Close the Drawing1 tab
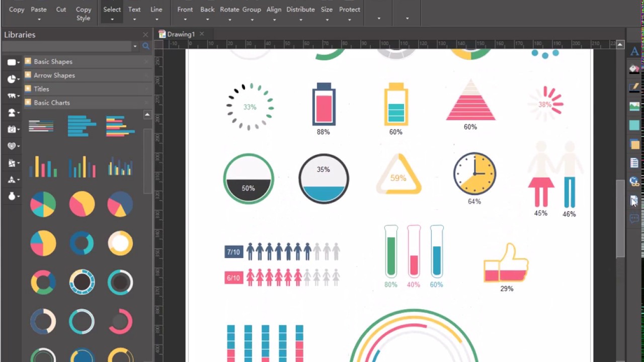This screenshot has height=362, width=644. point(202,34)
